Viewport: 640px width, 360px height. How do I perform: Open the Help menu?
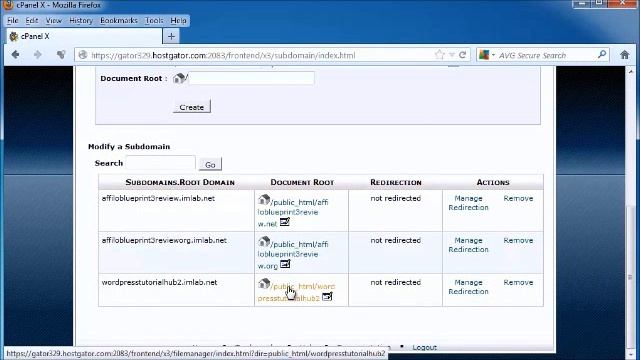[x=178, y=20]
